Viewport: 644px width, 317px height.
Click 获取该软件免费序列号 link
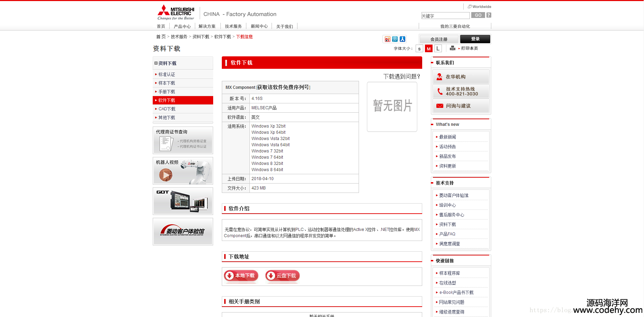coord(283,87)
